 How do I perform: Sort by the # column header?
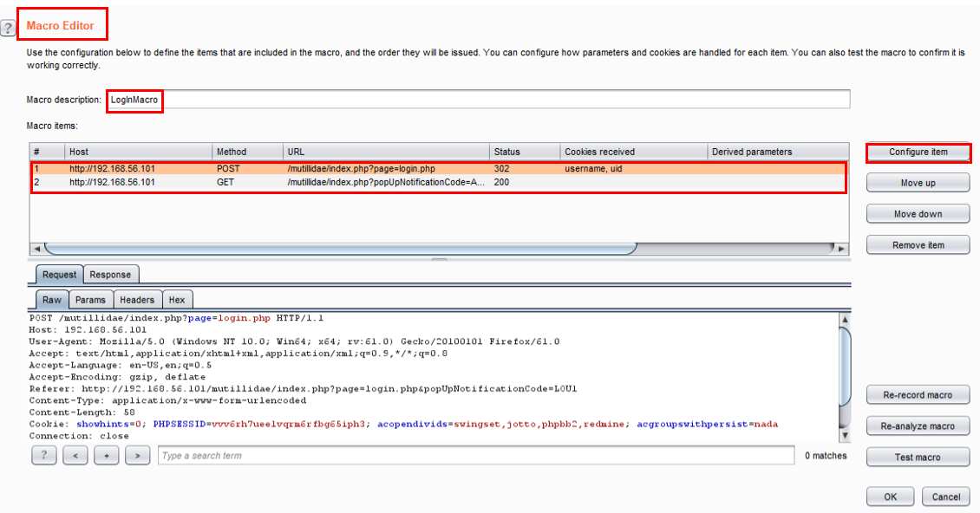coord(47,152)
